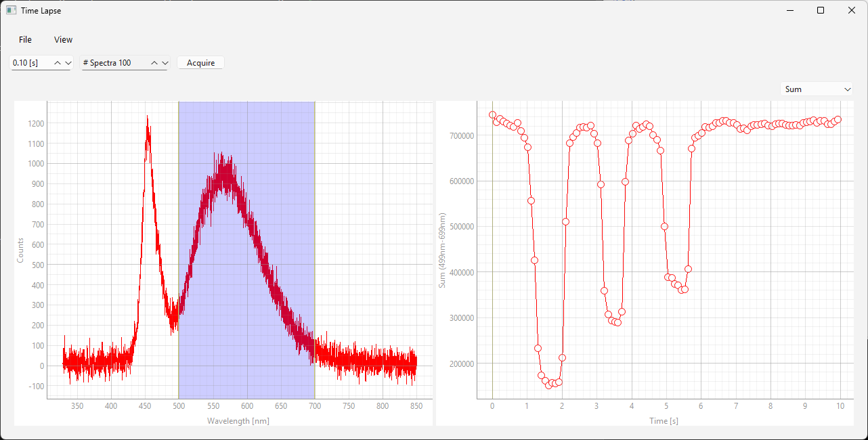Viewport: 868px width, 440px height.
Task: Maximize the Time Lapse window
Action: coord(821,10)
